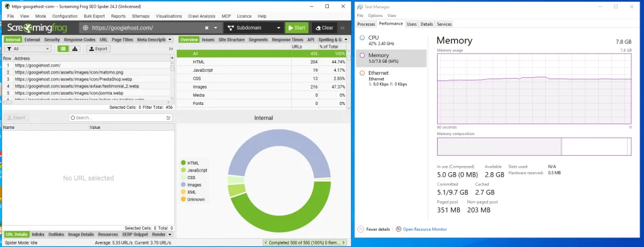
Task: Expand more tabs after Meta Description
Action: point(170,40)
